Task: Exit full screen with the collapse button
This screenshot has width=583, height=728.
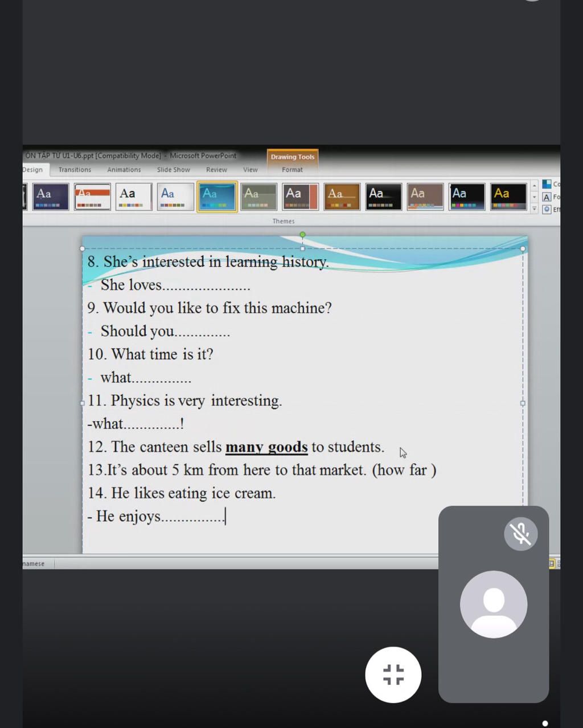Action: point(393,674)
